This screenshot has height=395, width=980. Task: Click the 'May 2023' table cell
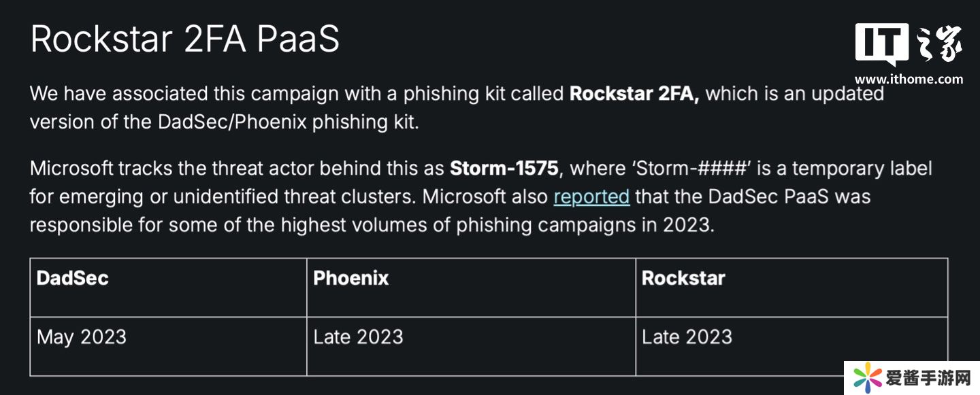point(81,337)
